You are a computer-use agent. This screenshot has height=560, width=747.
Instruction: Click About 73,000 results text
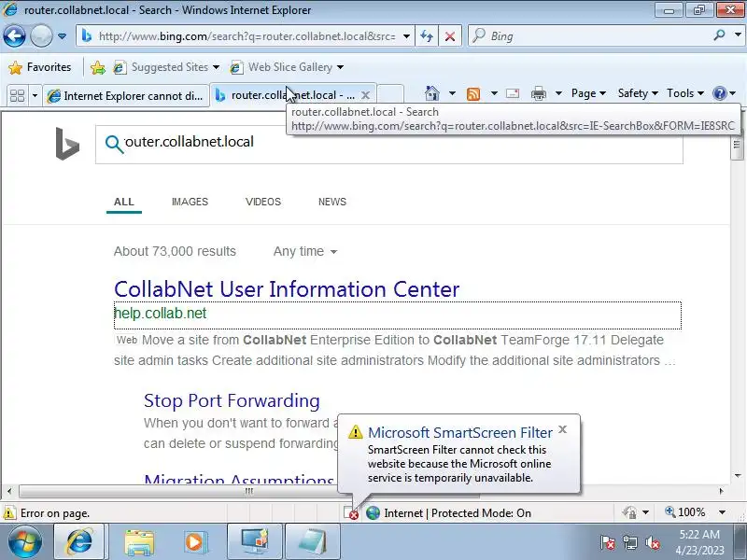click(x=175, y=251)
